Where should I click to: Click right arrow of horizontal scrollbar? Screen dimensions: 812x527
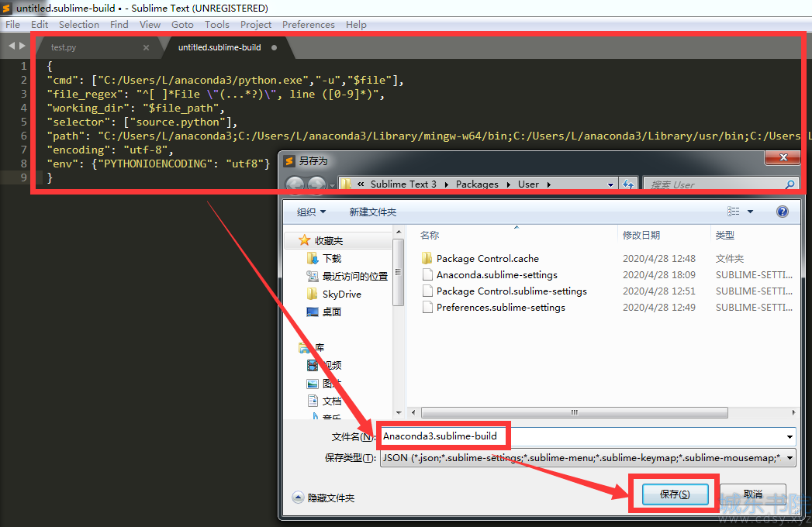pos(793,412)
